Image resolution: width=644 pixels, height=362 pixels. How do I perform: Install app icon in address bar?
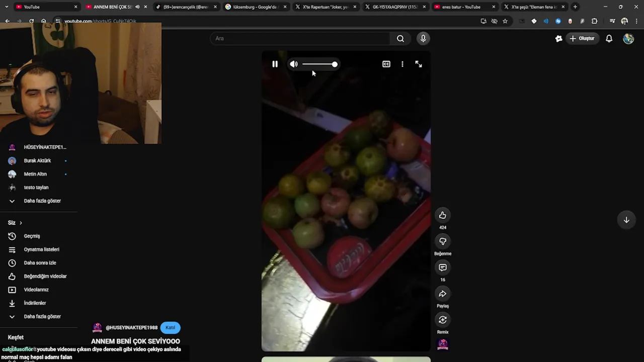(x=484, y=21)
